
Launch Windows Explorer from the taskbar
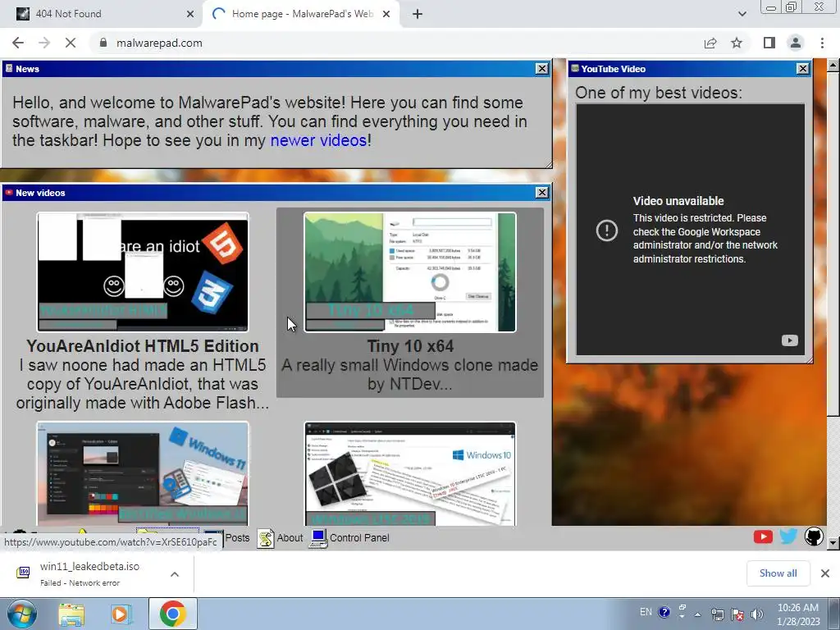point(71,614)
